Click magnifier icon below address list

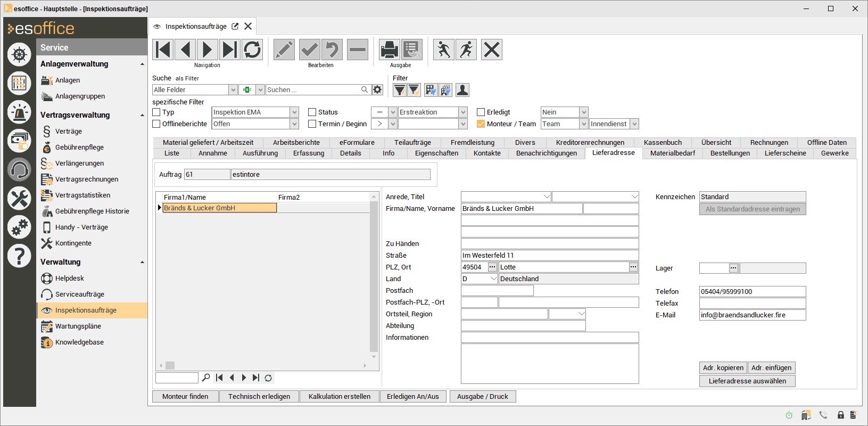(206, 378)
